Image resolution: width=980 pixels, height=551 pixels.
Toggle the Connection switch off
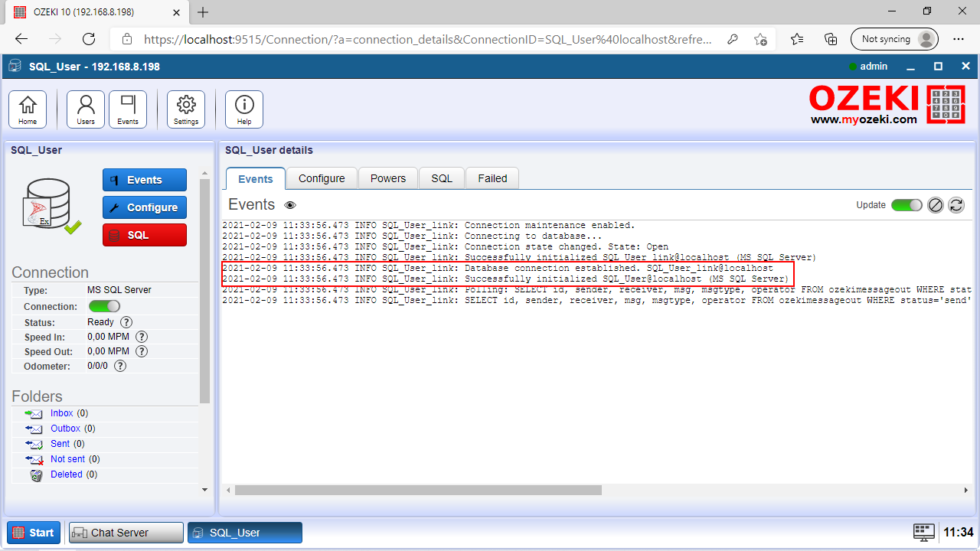coord(104,306)
